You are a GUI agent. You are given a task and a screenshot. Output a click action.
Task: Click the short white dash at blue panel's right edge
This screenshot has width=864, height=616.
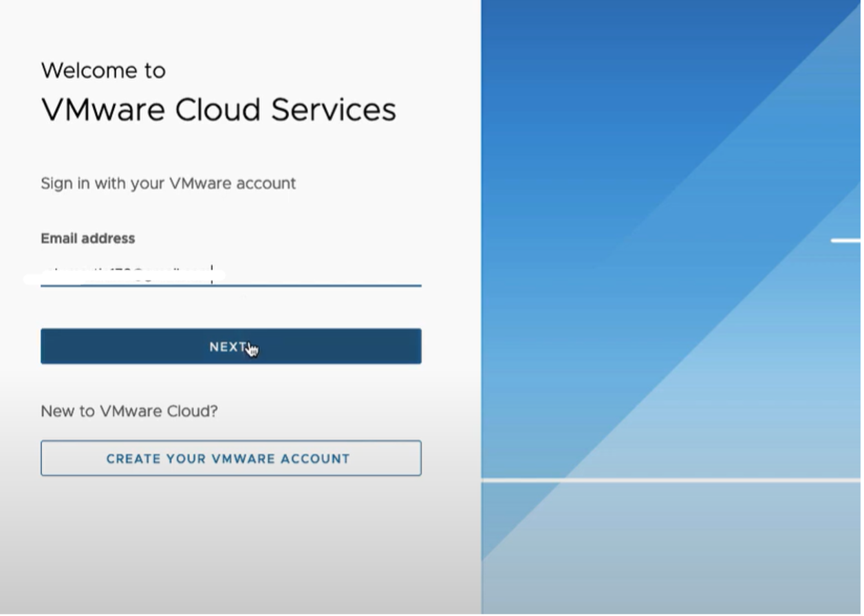point(845,241)
